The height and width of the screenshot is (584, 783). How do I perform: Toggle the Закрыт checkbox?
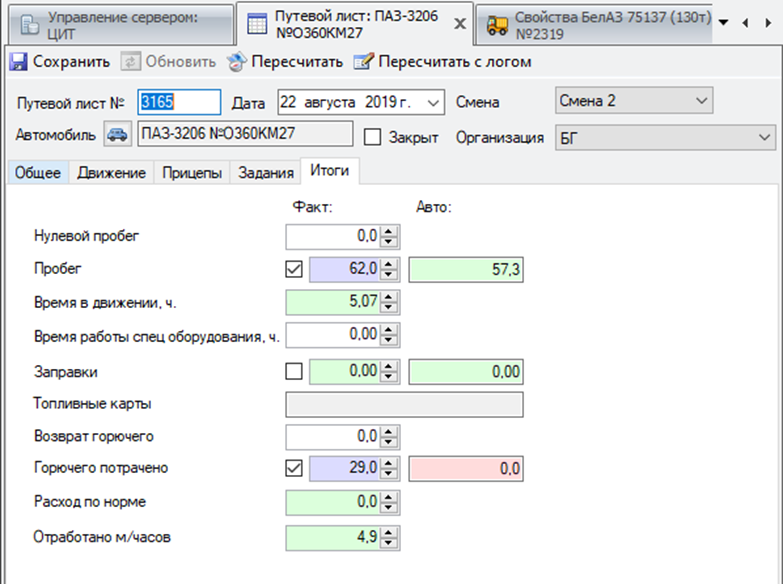pyautogui.click(x=372, y=137)
